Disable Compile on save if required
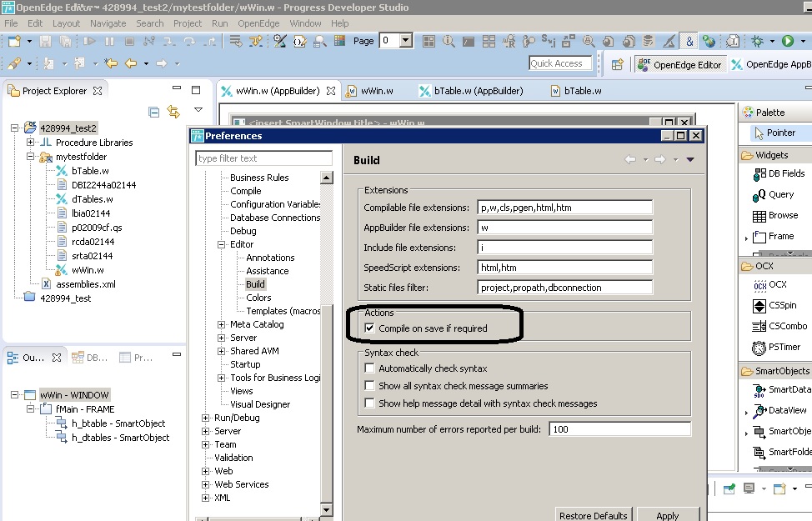This screenshot has height=521, width=812. [369, 328]
